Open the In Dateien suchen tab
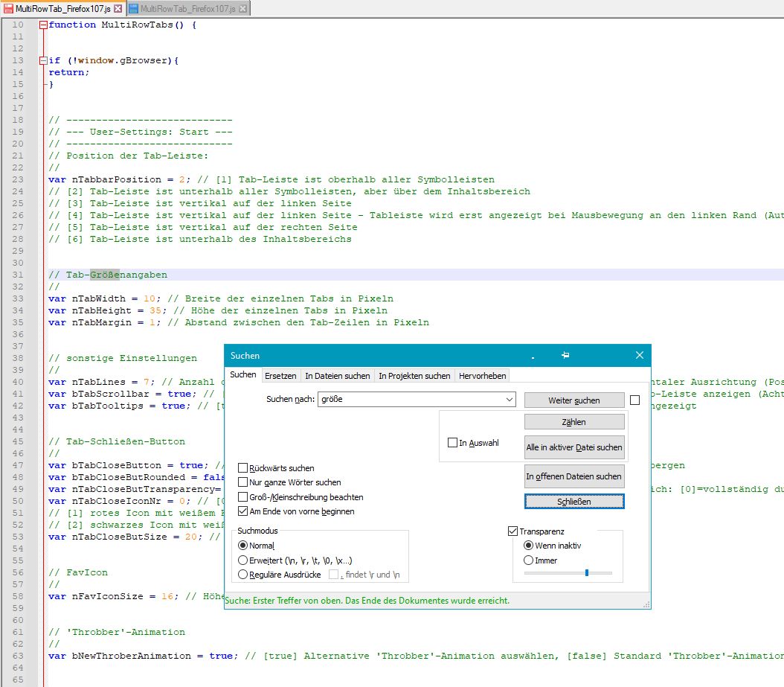 point(337,376)
